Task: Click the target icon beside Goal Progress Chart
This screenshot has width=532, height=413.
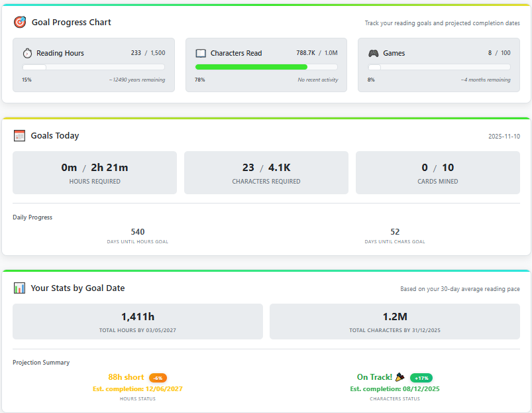Action: click(20, 22)
